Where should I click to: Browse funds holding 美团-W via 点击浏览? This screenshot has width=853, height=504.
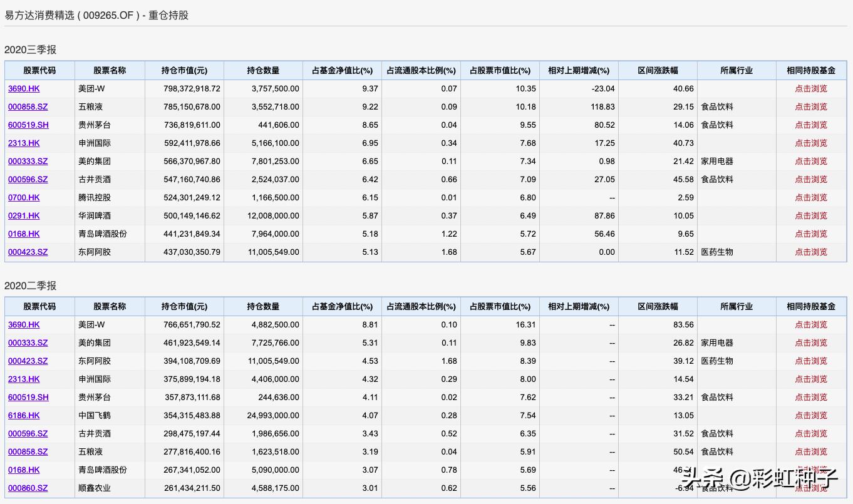click(812, 88)
